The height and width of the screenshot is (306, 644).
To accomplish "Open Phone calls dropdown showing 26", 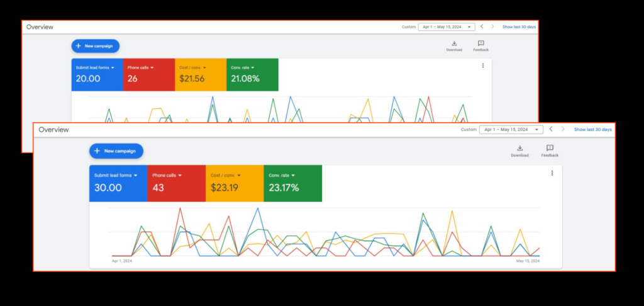I will click(x=152, y=67).
